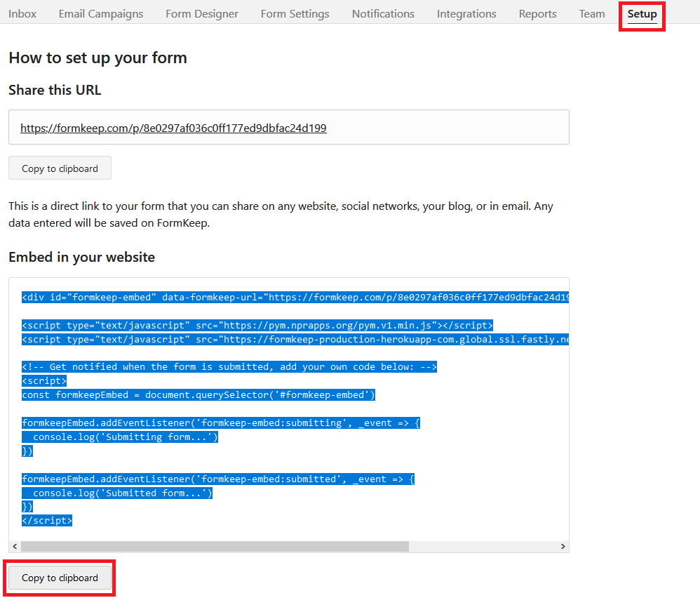The width and height of the screenshot is (700, 598).
Task: Switch to Email Campaigns tab
Action: [101, 14]
